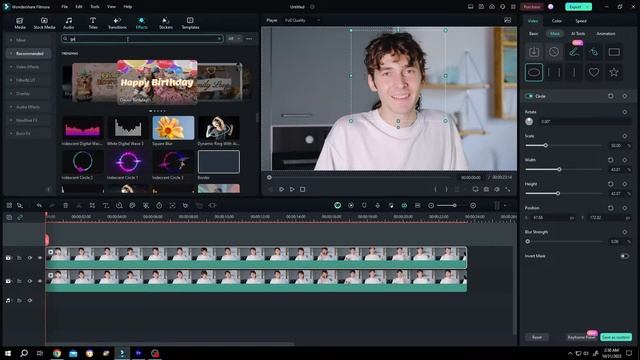Click the delete trash icon in timeline toolbar
640x360 pixels.
coord(65,205)
